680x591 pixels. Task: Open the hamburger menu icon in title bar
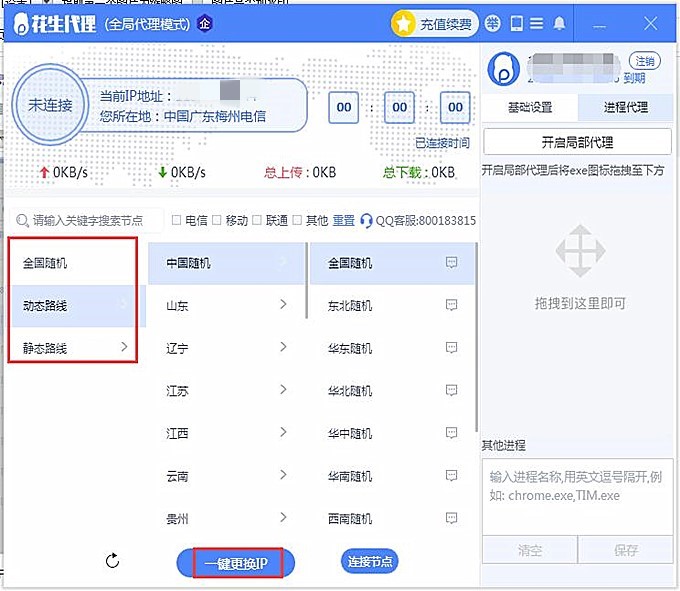click(536, 23)
